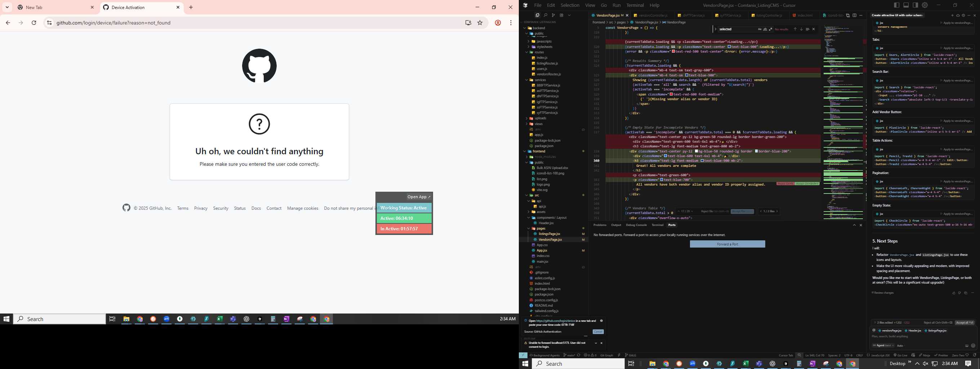The image size is (980, 369).
Task: Switch to the New Tab Chrome tab
Action: pos(55,7)
